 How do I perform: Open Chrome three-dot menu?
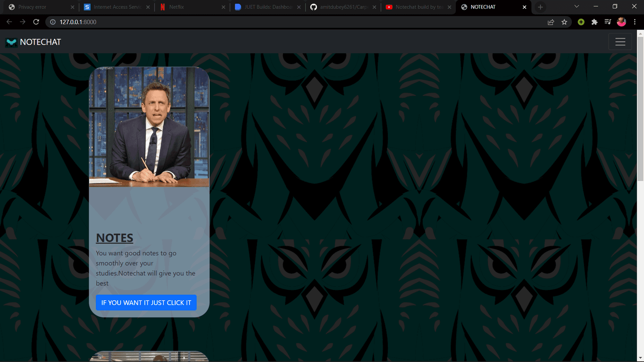point(635,22)
